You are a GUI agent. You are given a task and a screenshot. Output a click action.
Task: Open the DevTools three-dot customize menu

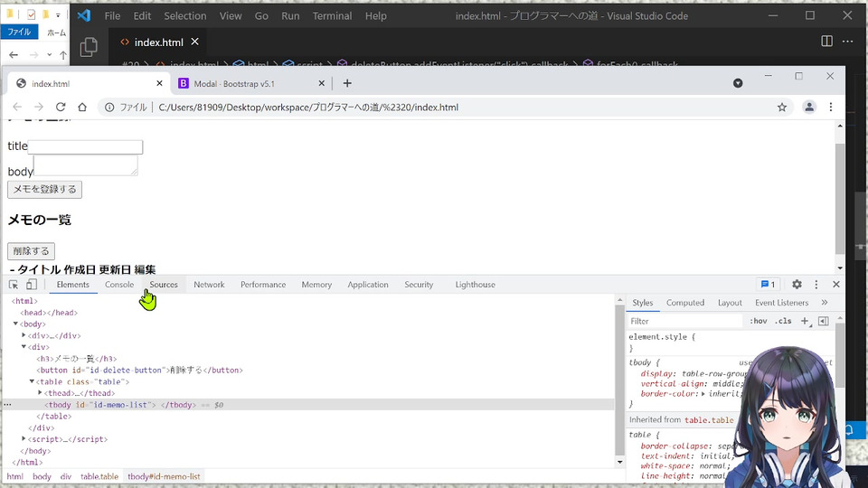pos(816,285)
